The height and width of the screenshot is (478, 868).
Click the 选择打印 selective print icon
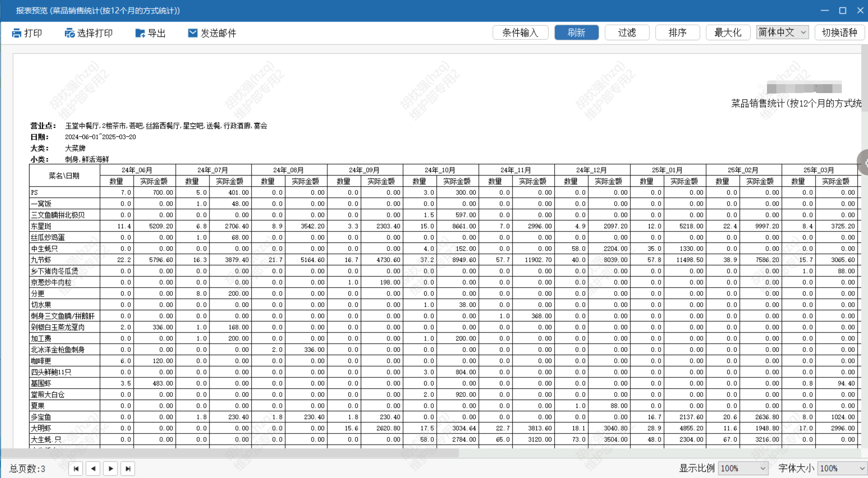(x=70, y=33)
